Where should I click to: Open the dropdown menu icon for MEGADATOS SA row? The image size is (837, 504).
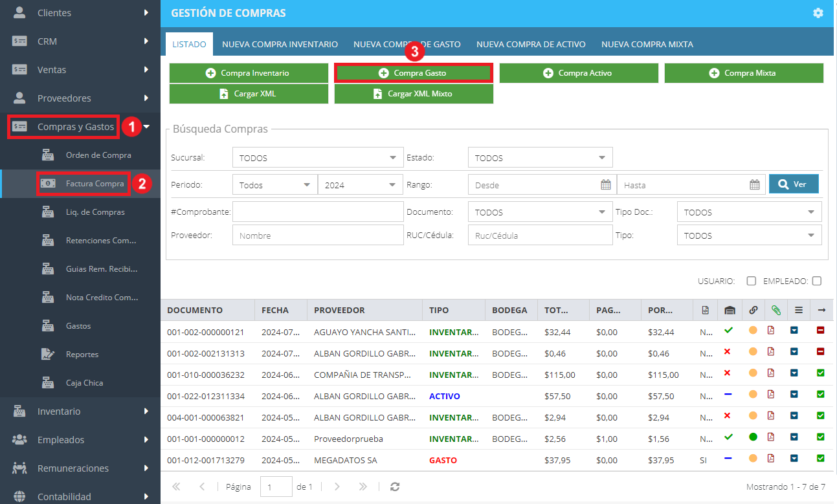[795, 459]
